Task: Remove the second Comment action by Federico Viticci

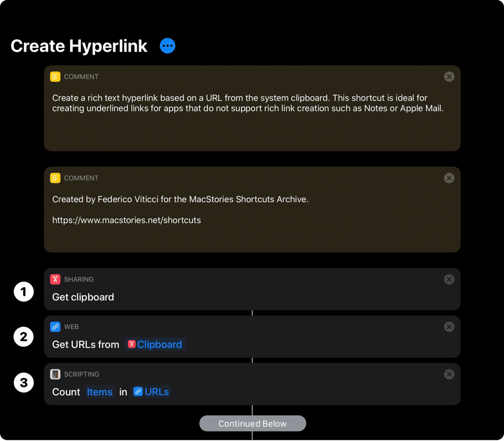Action: coord(449,178)
